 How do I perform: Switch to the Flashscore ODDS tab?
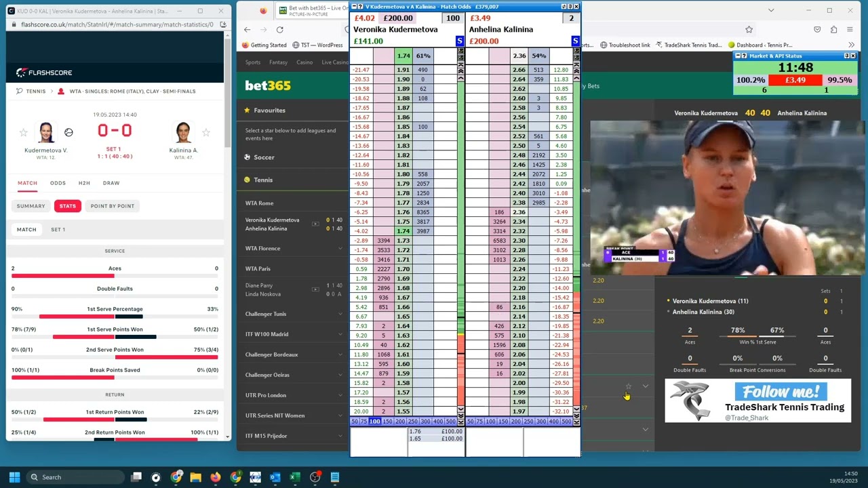58,183
